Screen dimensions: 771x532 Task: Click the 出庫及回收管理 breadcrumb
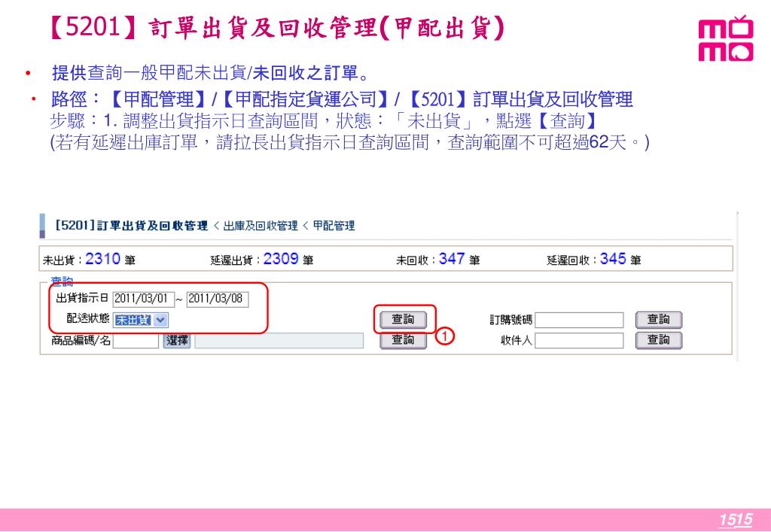click(x=260, y=226)
